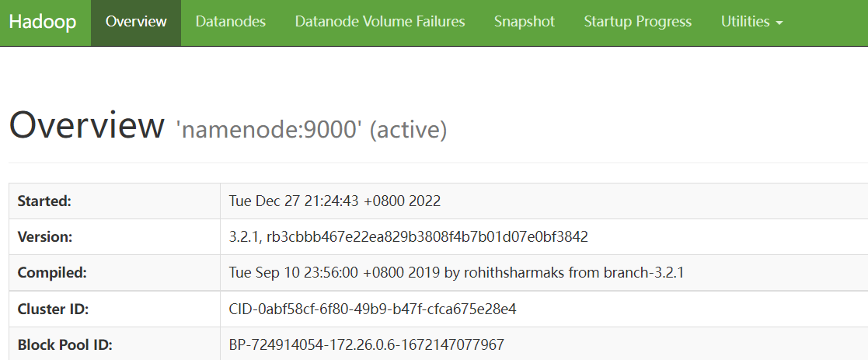Click the compiled by rohithsharmaks value
This screenshot has width=868, height=360.
click(456, 273)
